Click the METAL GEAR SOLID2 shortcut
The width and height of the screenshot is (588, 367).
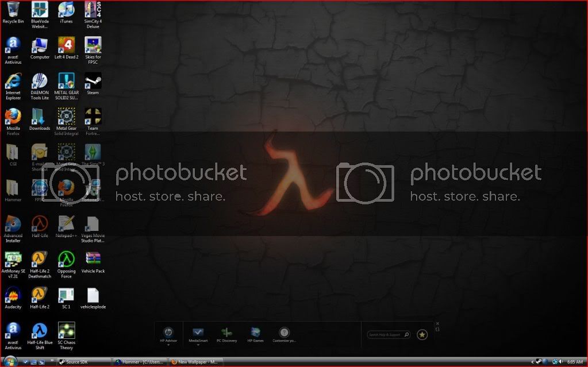coord(66,86)
